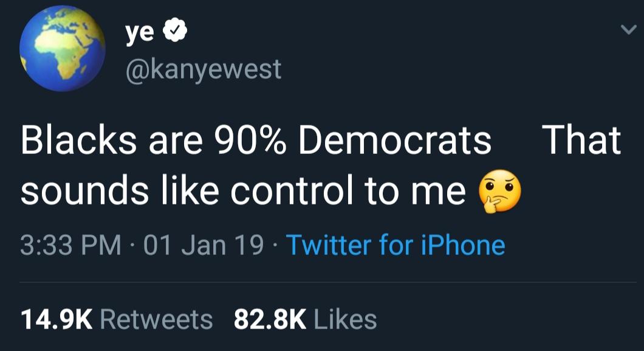
Task: Open the globe profile avatar
Action: coord(63,48)
